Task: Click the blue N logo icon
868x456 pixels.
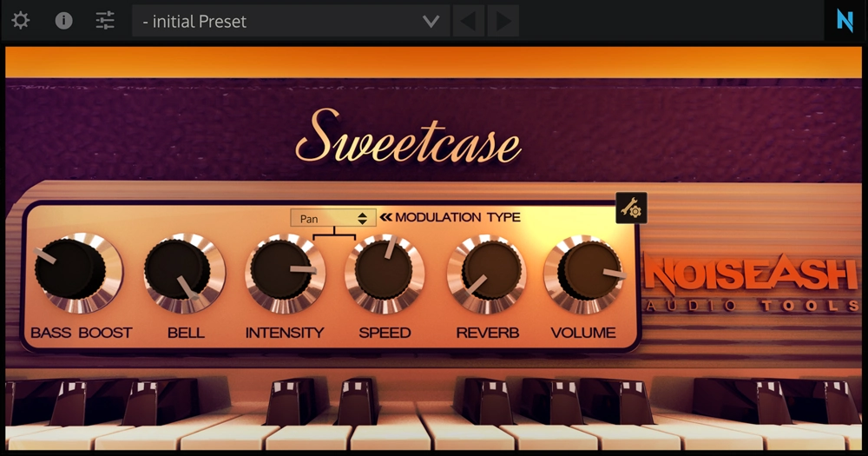Action: 845,21
